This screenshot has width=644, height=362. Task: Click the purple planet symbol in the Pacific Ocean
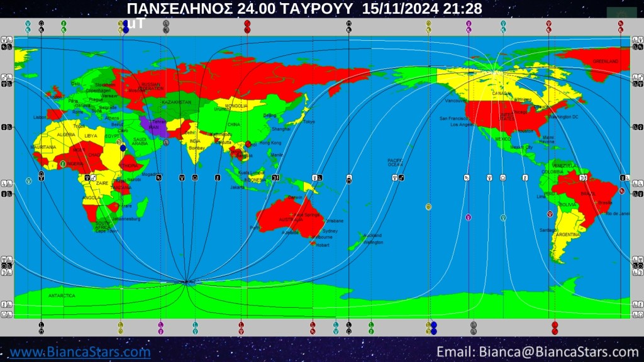(x=468, y=217)
